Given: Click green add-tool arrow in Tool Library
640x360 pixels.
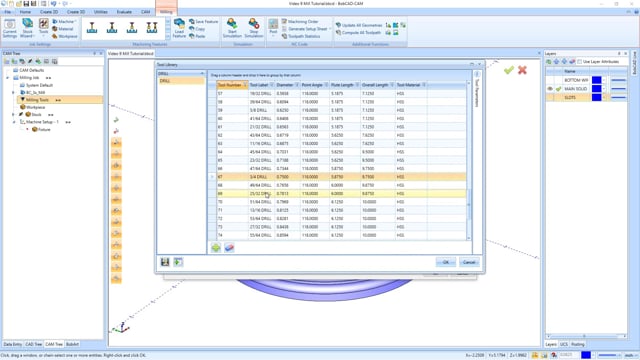Looking at the screenshot, I should coord(216,247).
